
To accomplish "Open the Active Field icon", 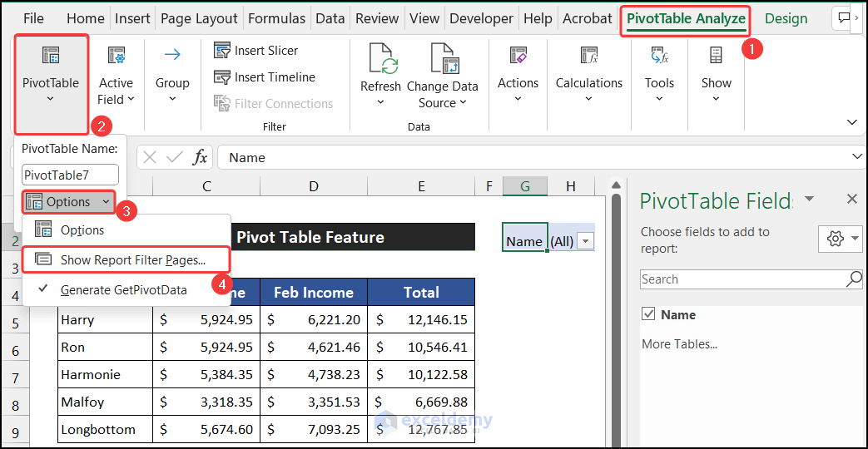I will point(116,57).
